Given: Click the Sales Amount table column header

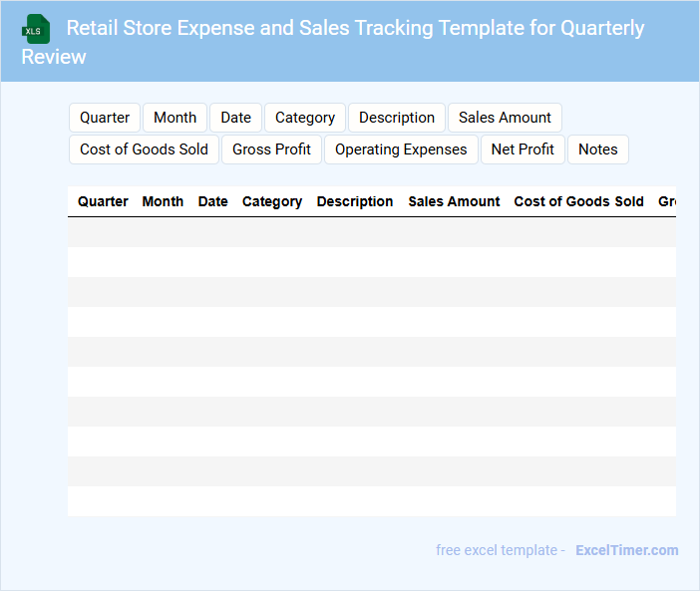Looking at the screenshot, I should (x=454, y=201).
